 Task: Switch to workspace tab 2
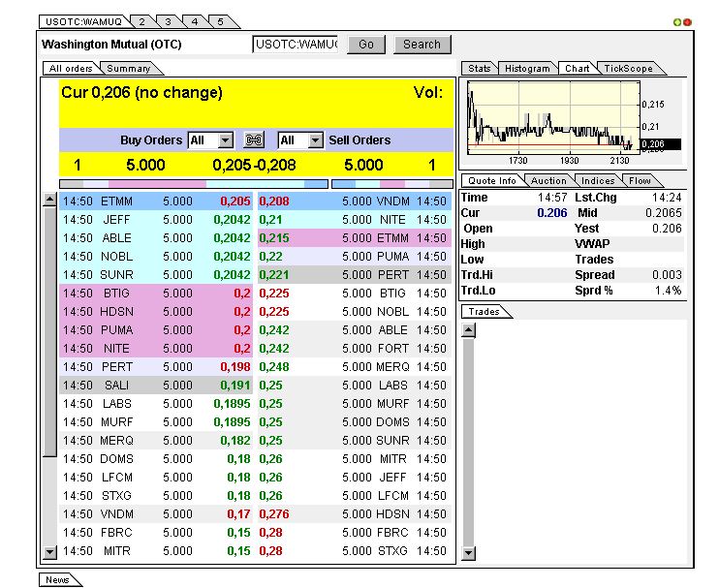point(141,21)
